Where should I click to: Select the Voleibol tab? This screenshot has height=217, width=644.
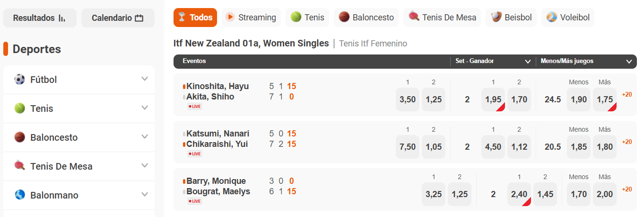(568, 18)
